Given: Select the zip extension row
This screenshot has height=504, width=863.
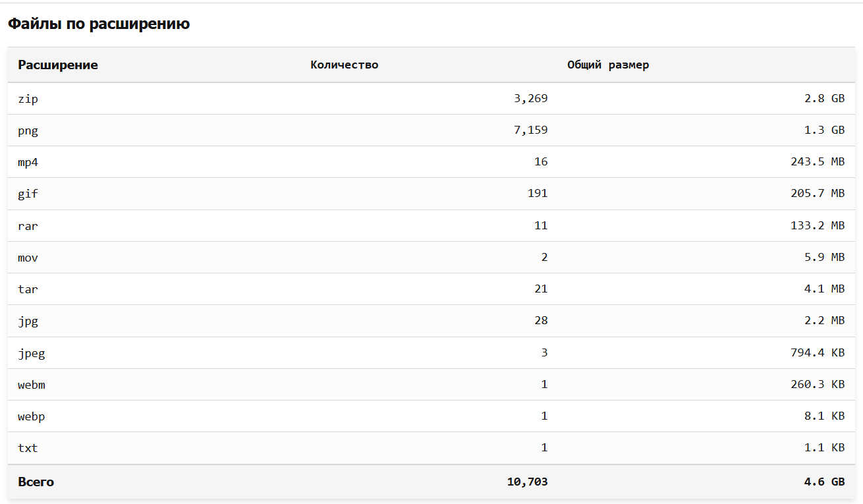Looking at the screenshot, I should pyautogui.click(x=28, y=99).
